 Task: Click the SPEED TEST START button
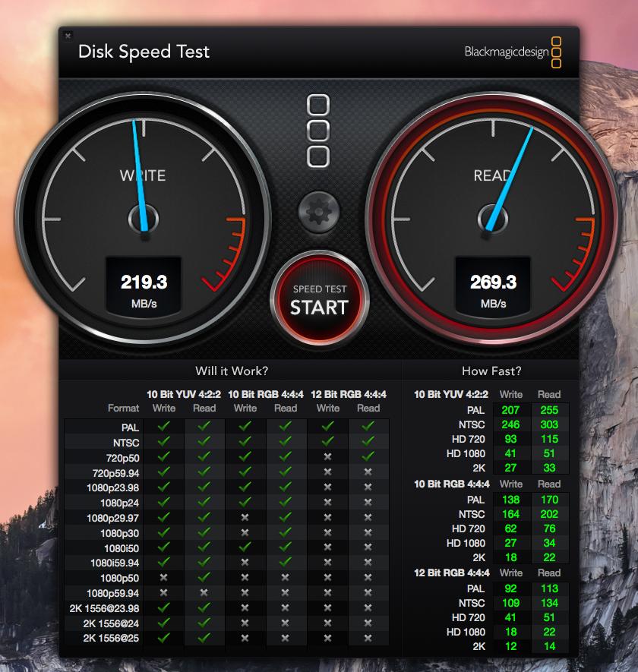(x=319, y=298)
